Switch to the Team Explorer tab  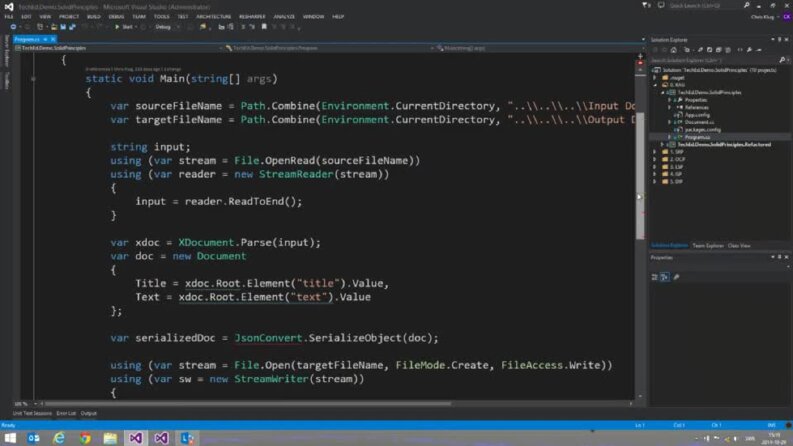(708, 246)
